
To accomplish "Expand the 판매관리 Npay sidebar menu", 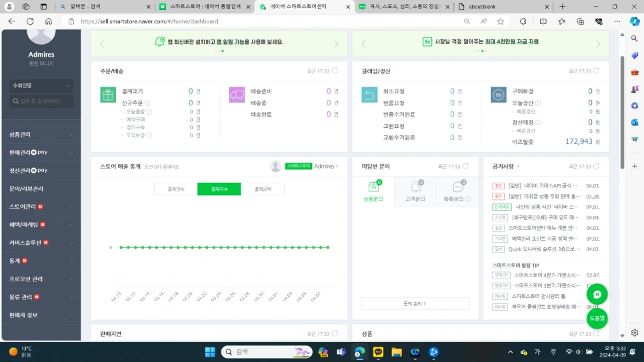I will (x=41, y=153).
